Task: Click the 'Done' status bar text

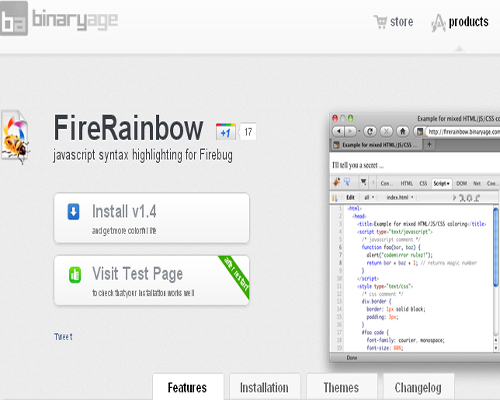Action: [x=352, y=358]
